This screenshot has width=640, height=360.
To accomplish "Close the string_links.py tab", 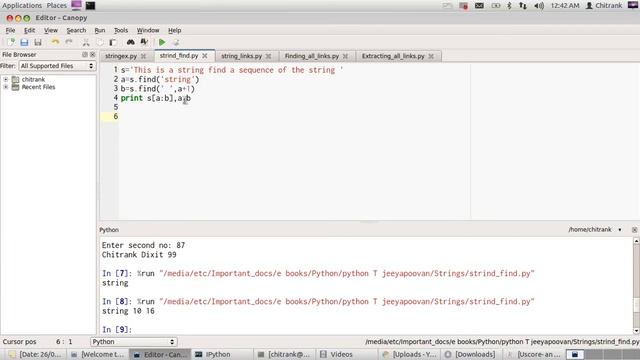I will coord(268,56).
